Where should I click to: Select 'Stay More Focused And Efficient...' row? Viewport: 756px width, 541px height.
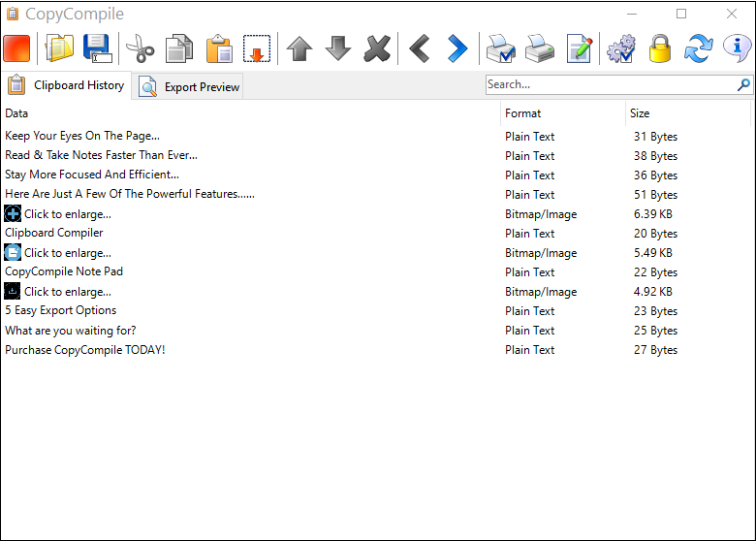[376, 175]
